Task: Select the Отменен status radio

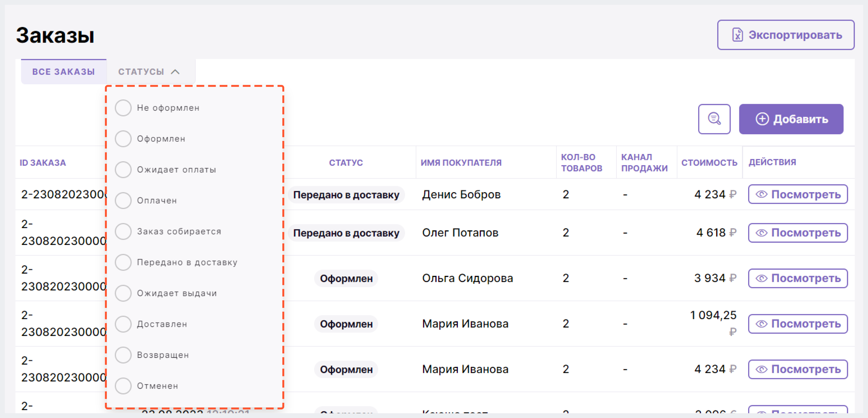Action: tap(123, 386)
